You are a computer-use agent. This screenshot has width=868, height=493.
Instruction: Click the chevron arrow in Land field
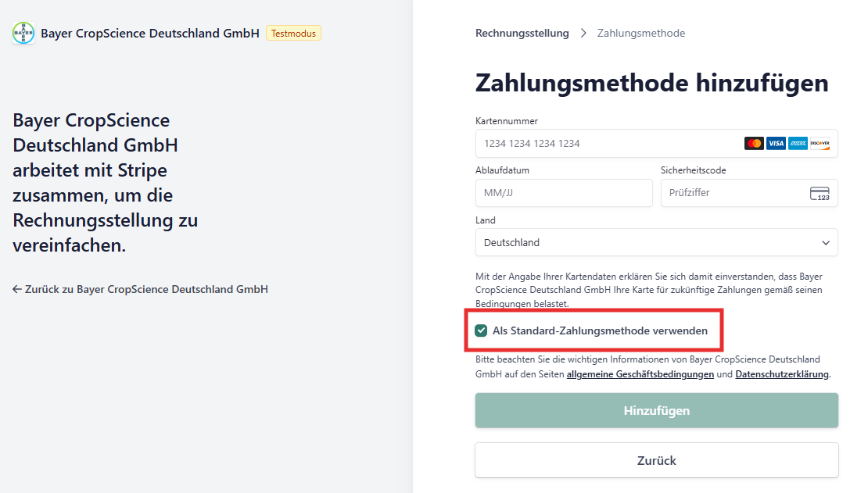coord(826,243)
